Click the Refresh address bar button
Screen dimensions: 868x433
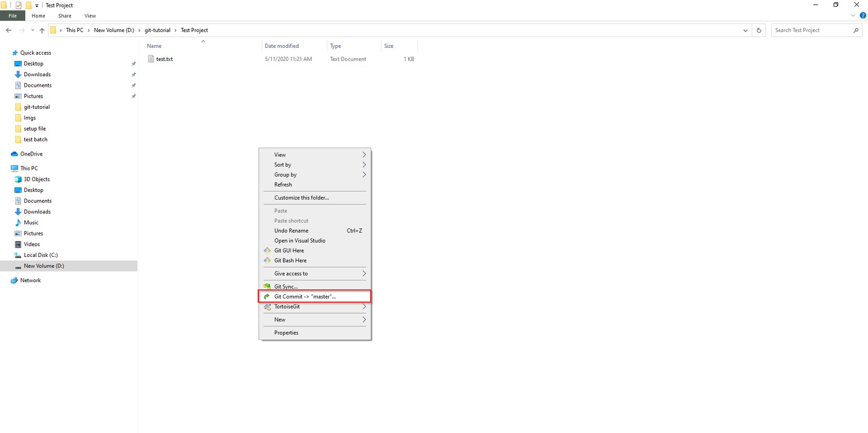click(759, 30)
